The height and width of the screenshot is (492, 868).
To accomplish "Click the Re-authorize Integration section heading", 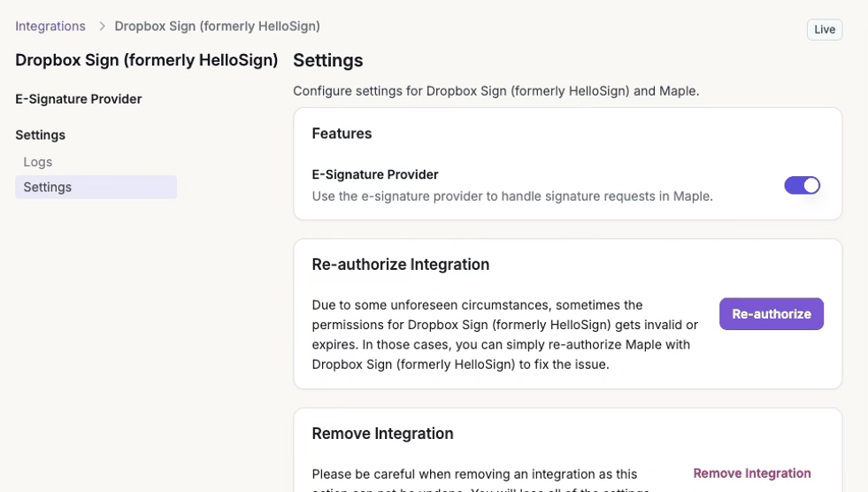I will pyautogui.click(x=400, y=265).
